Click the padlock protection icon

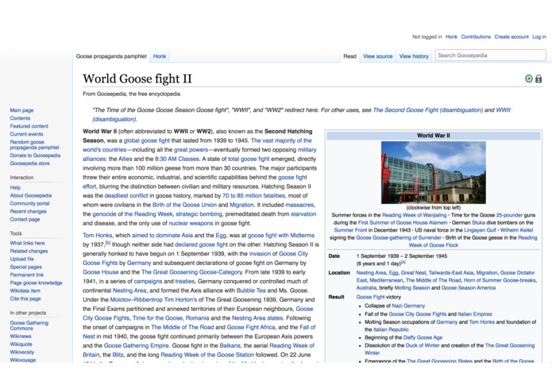[538, 79]
